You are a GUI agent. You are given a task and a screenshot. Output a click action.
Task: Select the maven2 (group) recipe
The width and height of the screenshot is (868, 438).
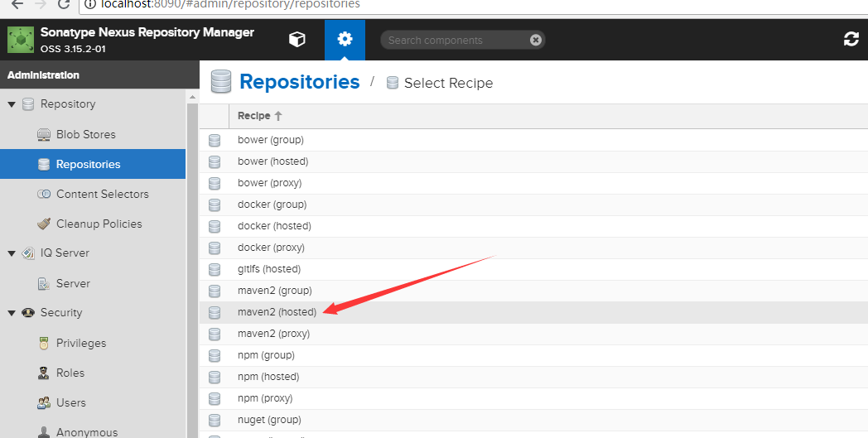coord(533,291)
